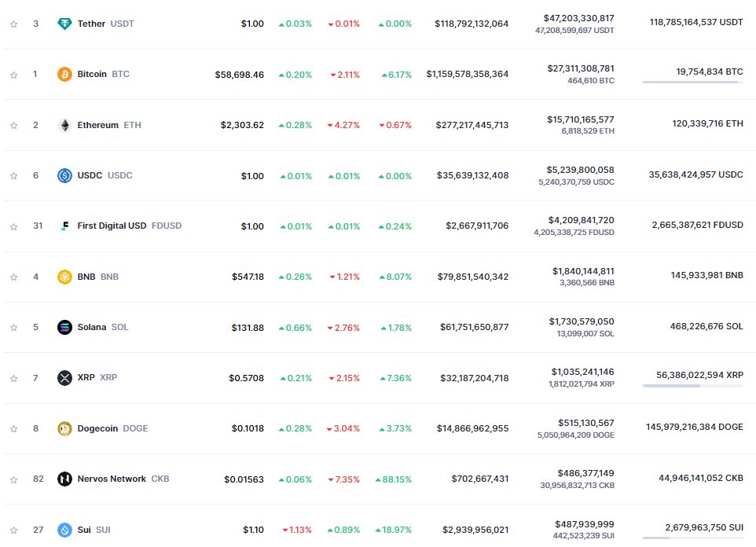
Task: Click the Ethereum diamond logo icon
Action: click(x=64, y=125)
